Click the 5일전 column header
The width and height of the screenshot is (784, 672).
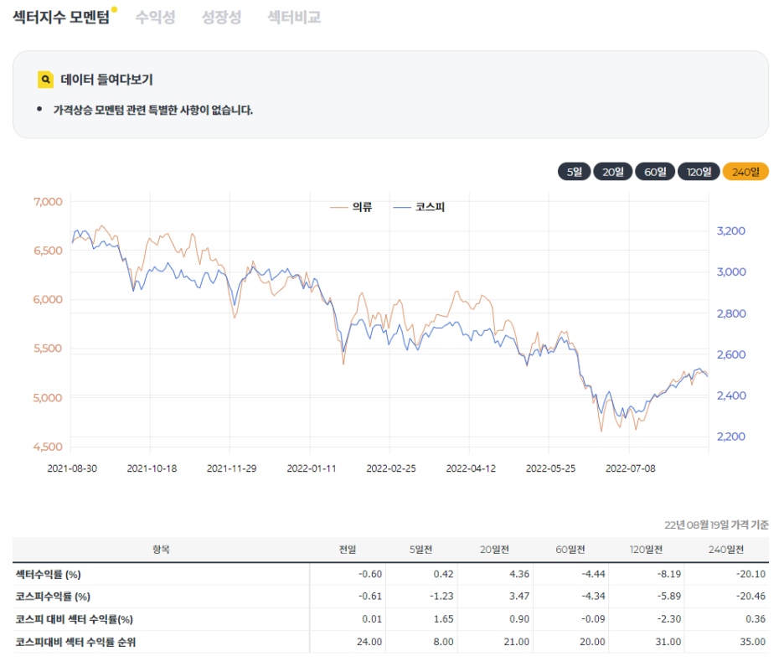point(420,550)
